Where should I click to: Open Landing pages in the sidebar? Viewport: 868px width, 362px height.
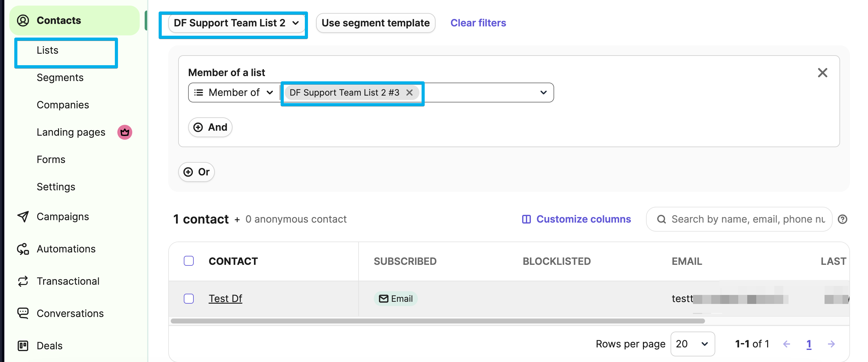click(x=71, y=132)
